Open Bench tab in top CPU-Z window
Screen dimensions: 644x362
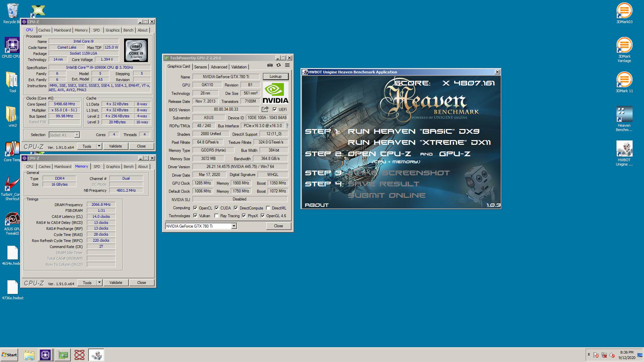tap(128, 30)
